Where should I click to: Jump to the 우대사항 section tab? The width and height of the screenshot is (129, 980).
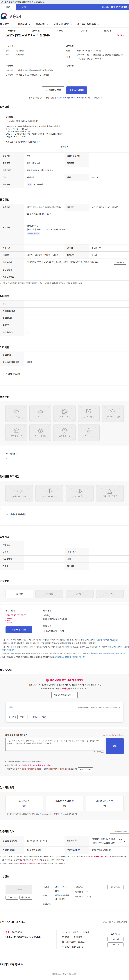pos(60,30)
